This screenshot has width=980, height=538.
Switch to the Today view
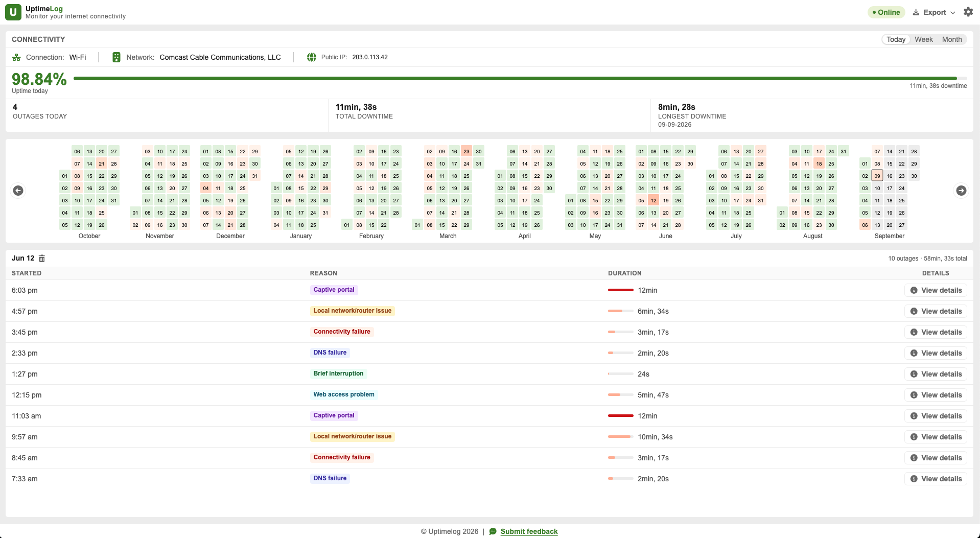coord(896,39)
